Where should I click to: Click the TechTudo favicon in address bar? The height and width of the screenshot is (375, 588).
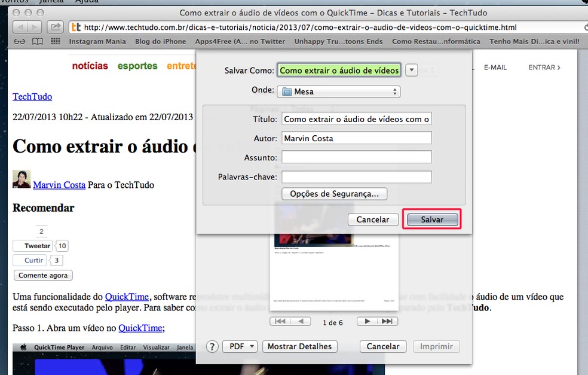(76, 27)
